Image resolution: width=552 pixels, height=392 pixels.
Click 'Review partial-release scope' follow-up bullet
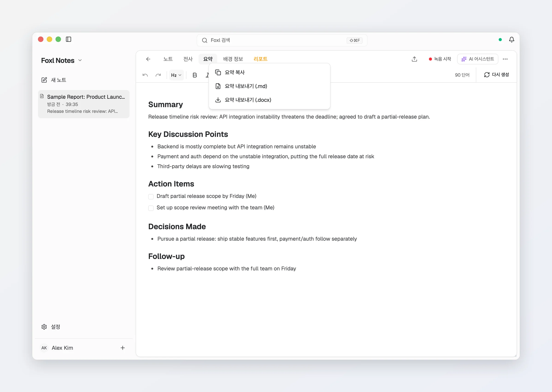[x=227, y=269]
